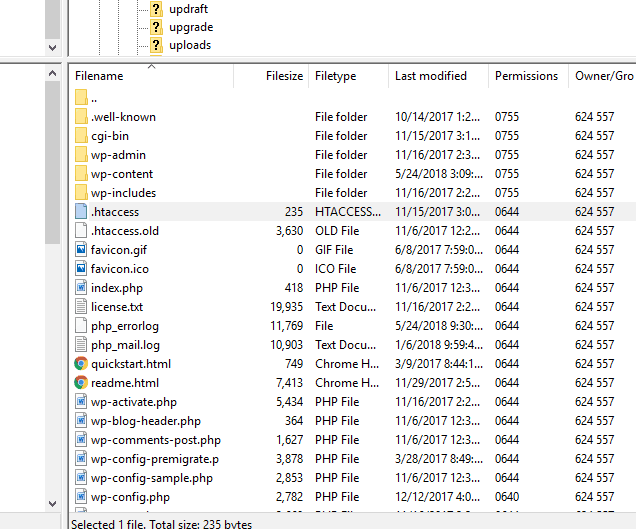
Task: Click the file list panel scroll up arrow
Action: [x=52, y=73]
